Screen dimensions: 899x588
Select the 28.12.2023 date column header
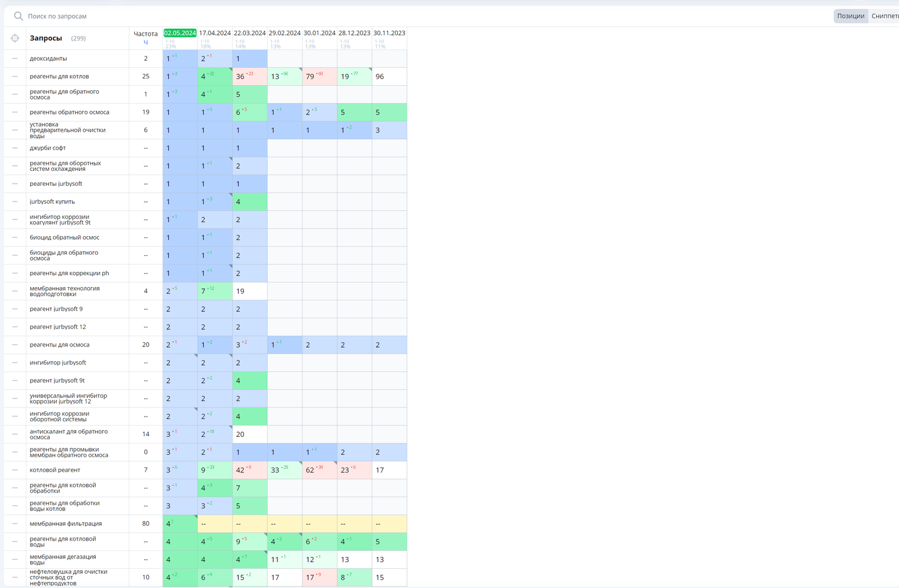click(x=354, y=33)
